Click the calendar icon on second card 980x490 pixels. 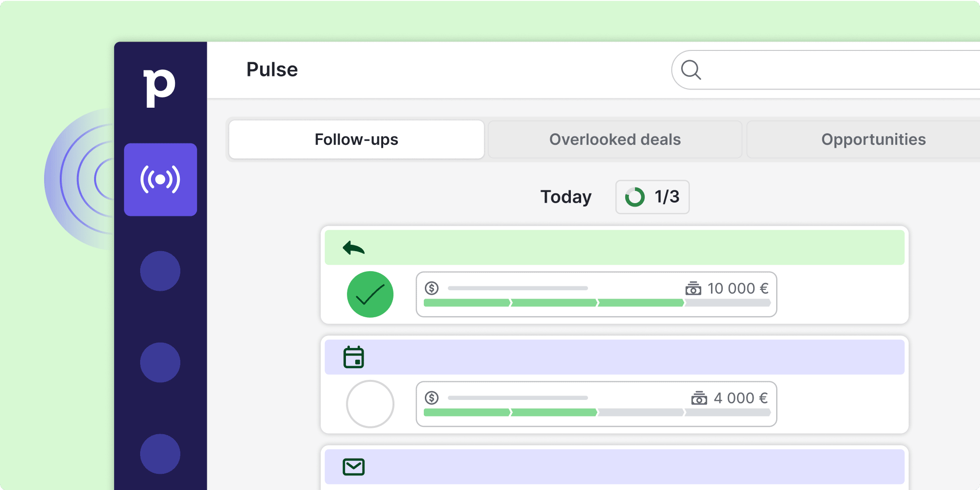coord(353,357)
